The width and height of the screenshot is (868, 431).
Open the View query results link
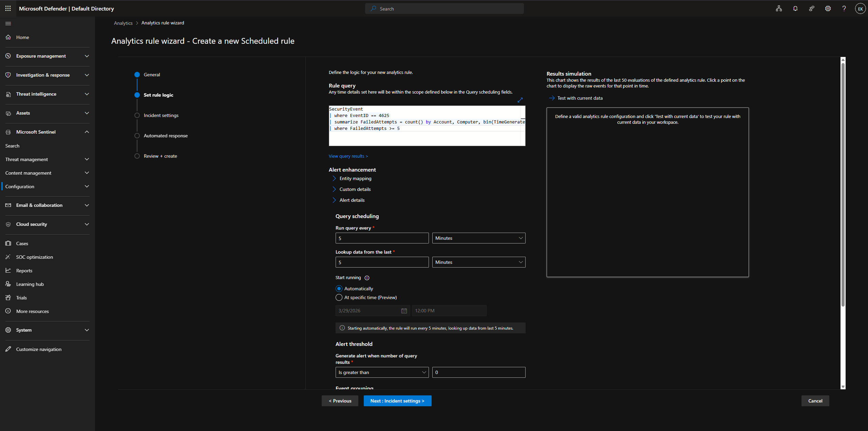click(348, 156)
